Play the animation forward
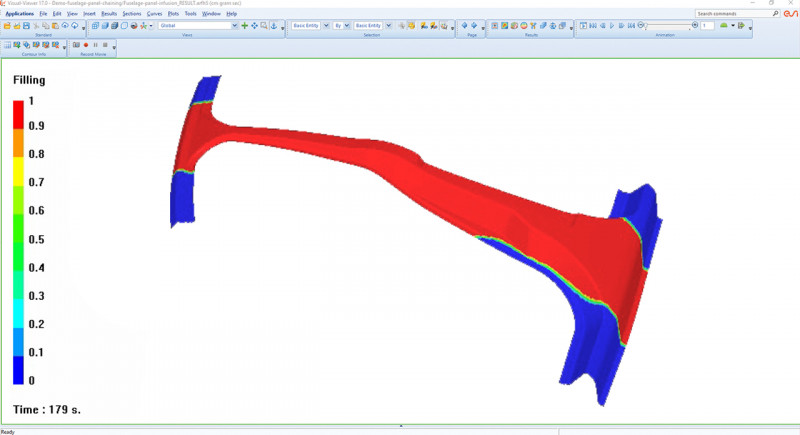Viewport: 800px width, 435px height. coord(612,25)
